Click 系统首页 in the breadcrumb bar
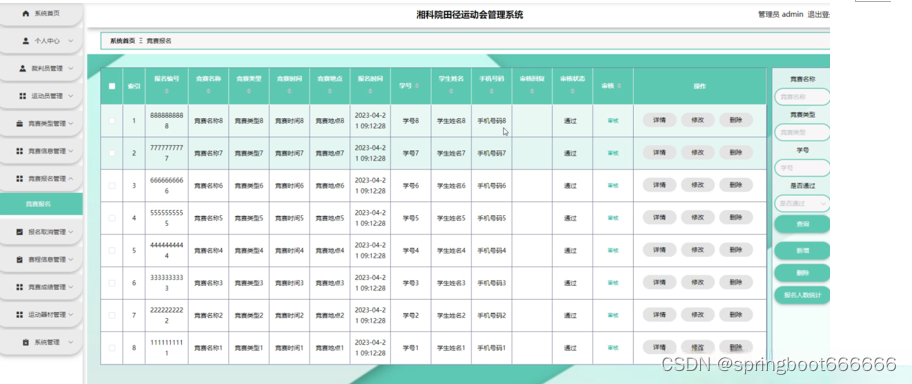Screen dimensions: 912x384 point(123,41)
